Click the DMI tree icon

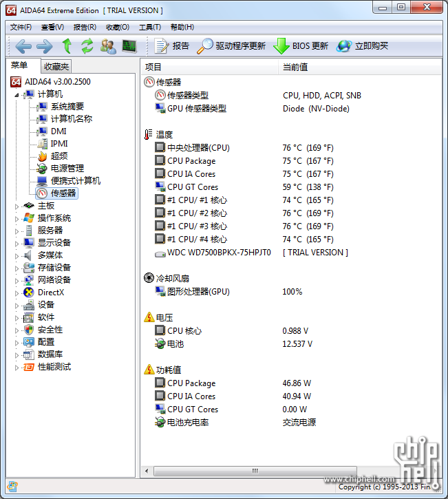point(42,131)
